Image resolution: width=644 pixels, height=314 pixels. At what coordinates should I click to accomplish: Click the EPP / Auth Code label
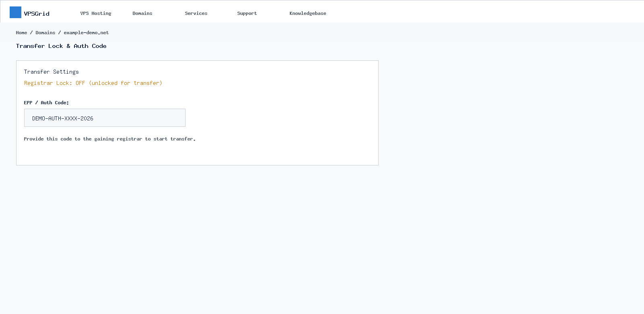coord(46,103)
